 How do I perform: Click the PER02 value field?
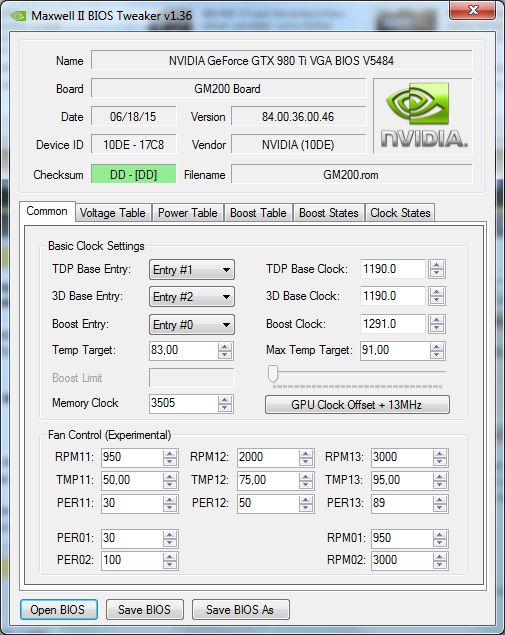coord(132,560)
